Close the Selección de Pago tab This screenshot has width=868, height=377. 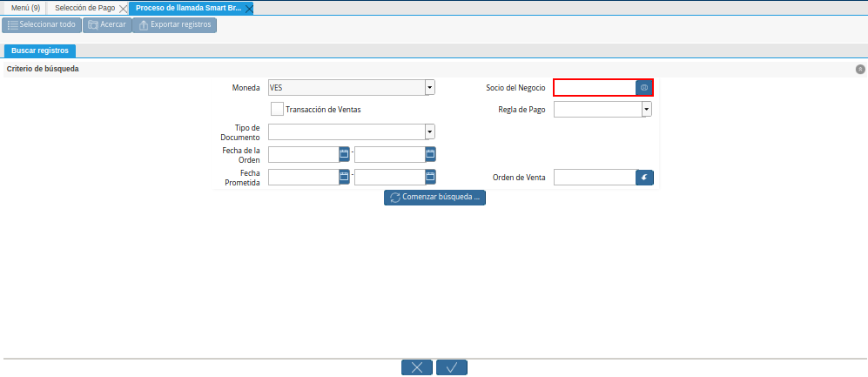tap(124, 9)
